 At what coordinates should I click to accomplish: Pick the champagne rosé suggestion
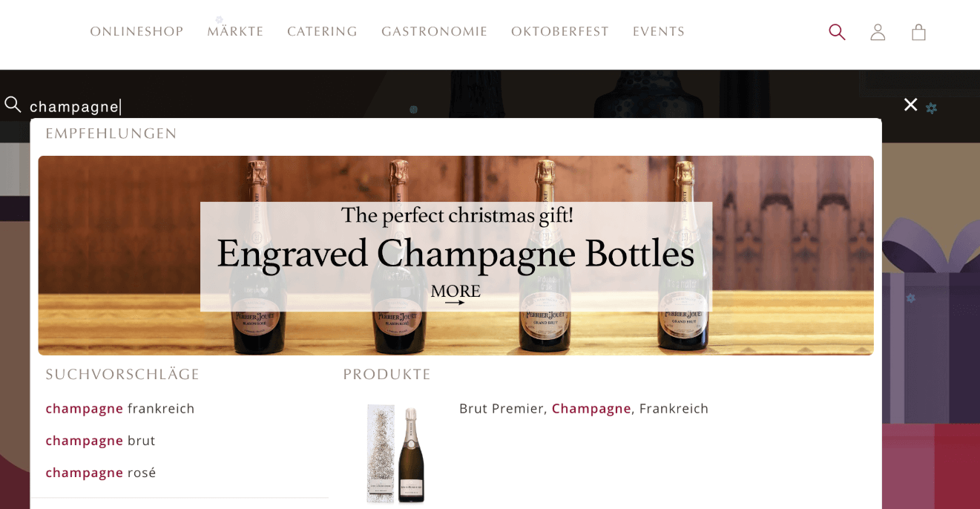click(100, 473)
